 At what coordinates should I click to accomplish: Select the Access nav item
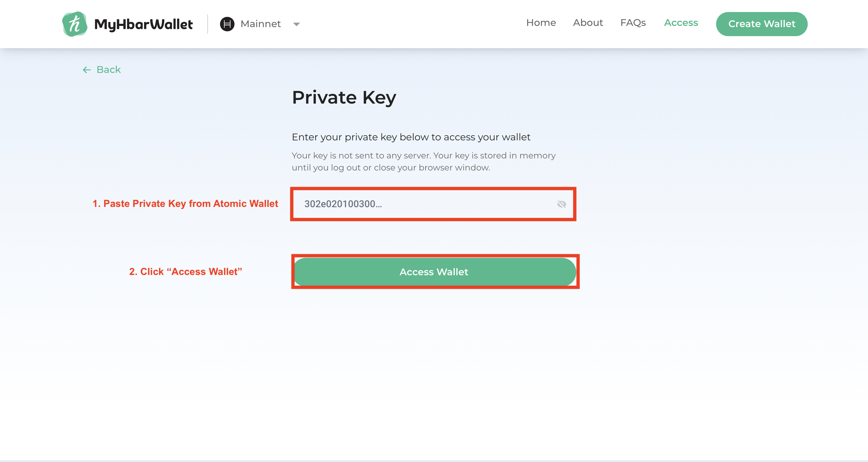[681, 23]
